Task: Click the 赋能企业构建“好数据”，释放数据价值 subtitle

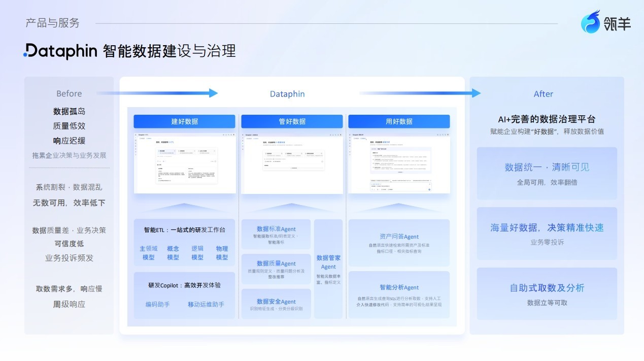Action: tap(547, 132)
